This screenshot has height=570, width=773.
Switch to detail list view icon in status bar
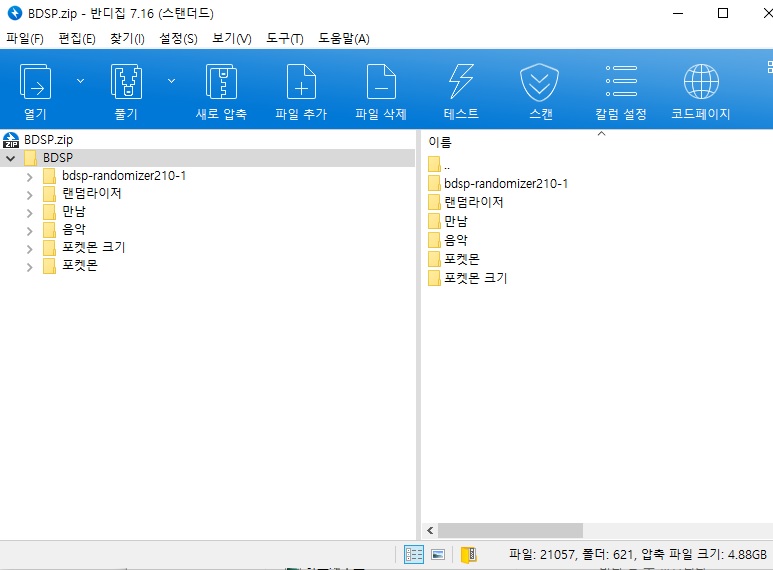pyautogui.click(x=414, y=555)
